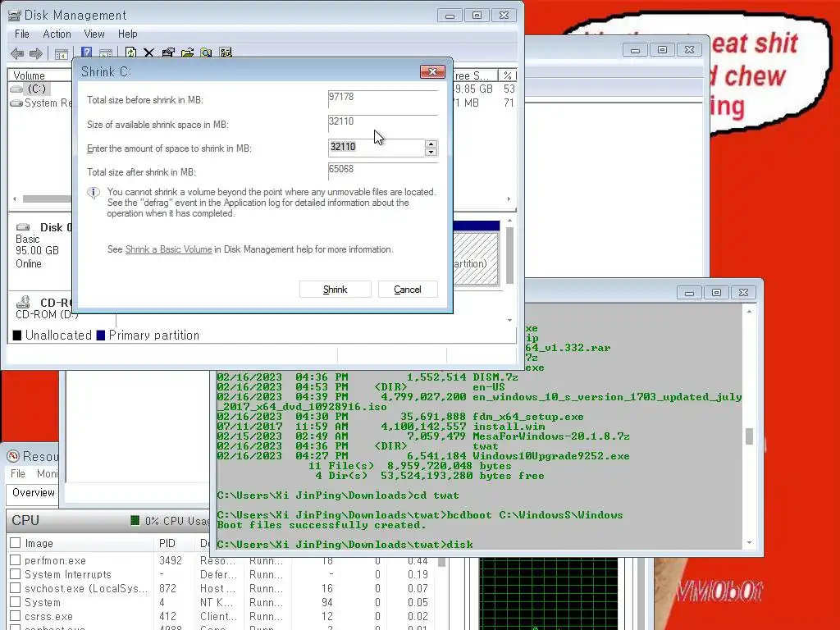Click the Disk Management title bar icon

(15, 16)
